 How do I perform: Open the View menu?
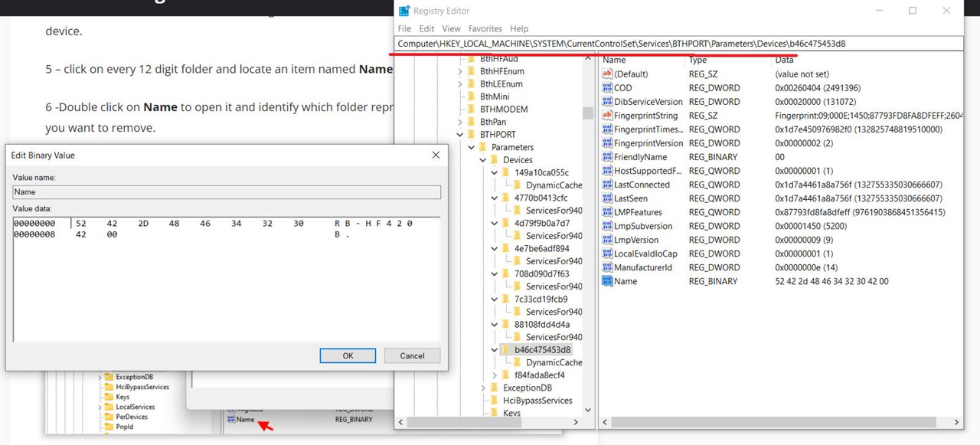(451, 28)
